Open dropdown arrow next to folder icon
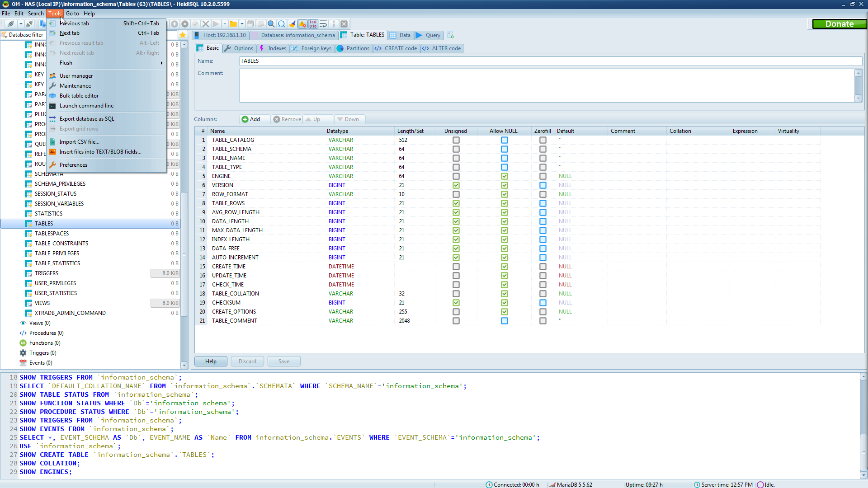Viewport: 868px width, 488px height. click(242, 24)
